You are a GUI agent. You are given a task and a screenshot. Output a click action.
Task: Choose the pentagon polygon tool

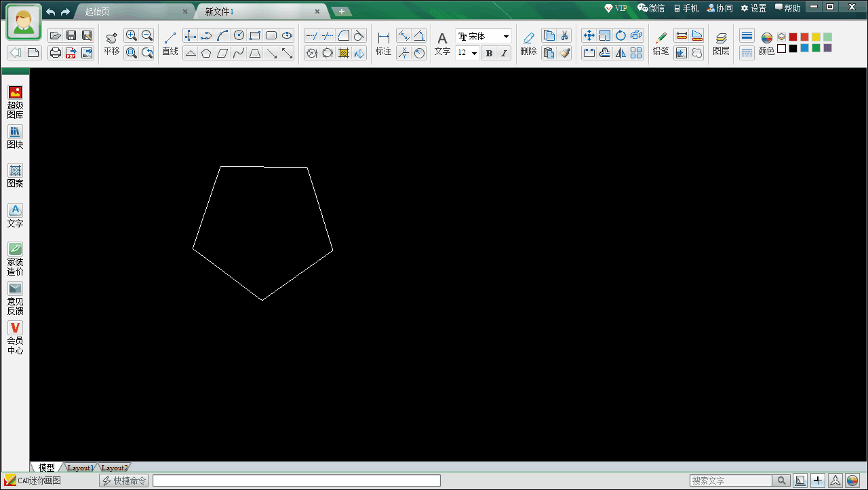point(206,53)
